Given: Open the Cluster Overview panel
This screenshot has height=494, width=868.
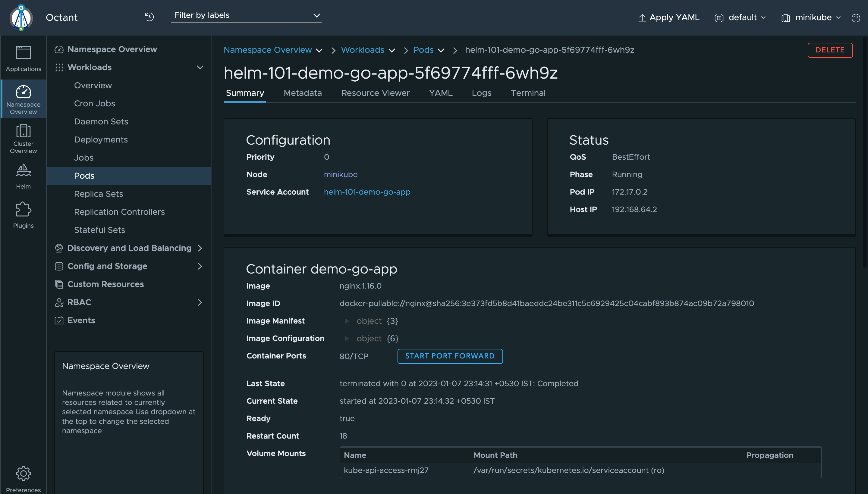Looking at the screenshot, I should point(23,139).
